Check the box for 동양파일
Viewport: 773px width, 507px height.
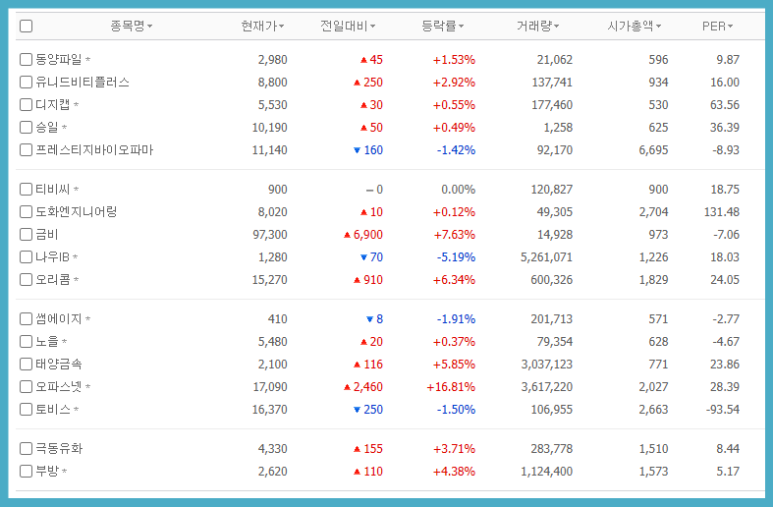(26, 60)
